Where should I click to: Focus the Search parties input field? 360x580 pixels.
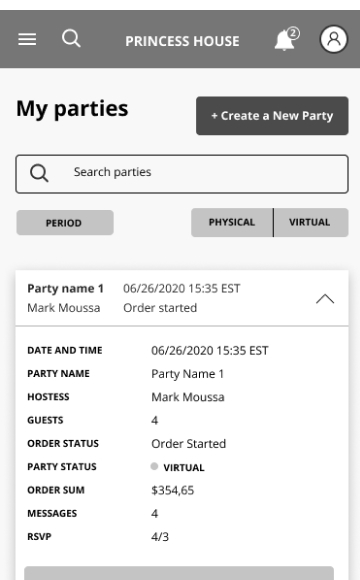click(x=182, y=174)
